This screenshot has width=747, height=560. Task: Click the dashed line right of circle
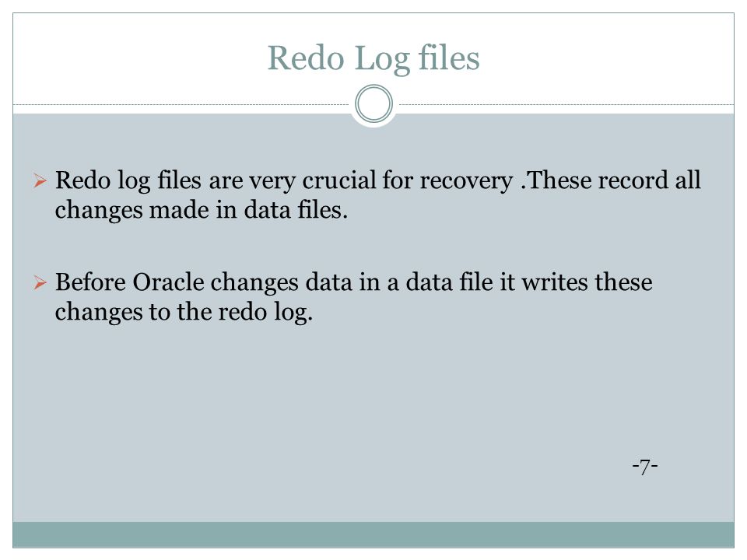pos(566,104)
